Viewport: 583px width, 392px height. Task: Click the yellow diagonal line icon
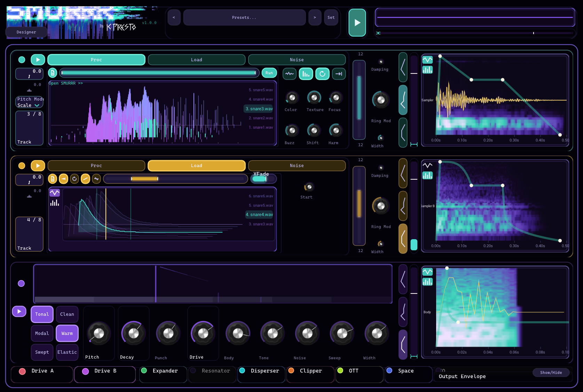[x=85, y=179]
